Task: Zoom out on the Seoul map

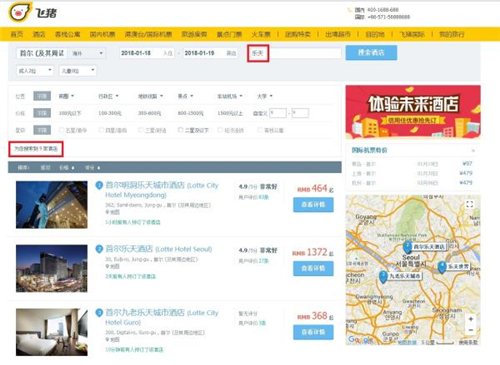Action: pos(471,330)
